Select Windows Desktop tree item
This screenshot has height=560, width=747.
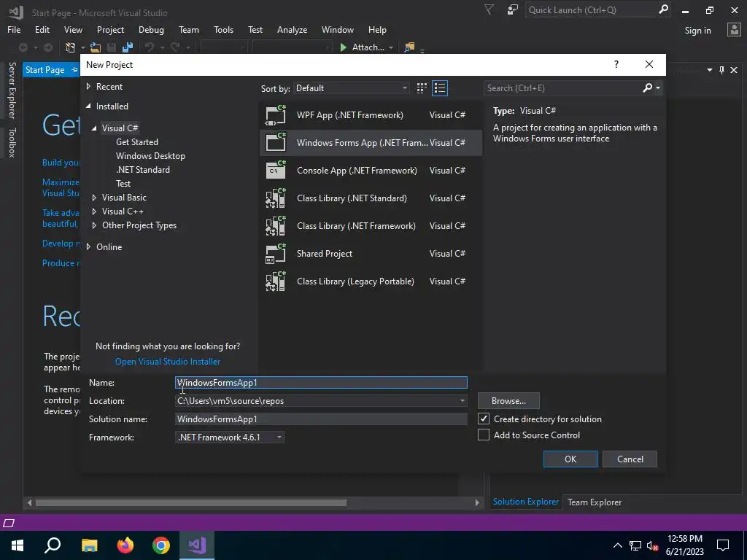[x=150, y=156]
